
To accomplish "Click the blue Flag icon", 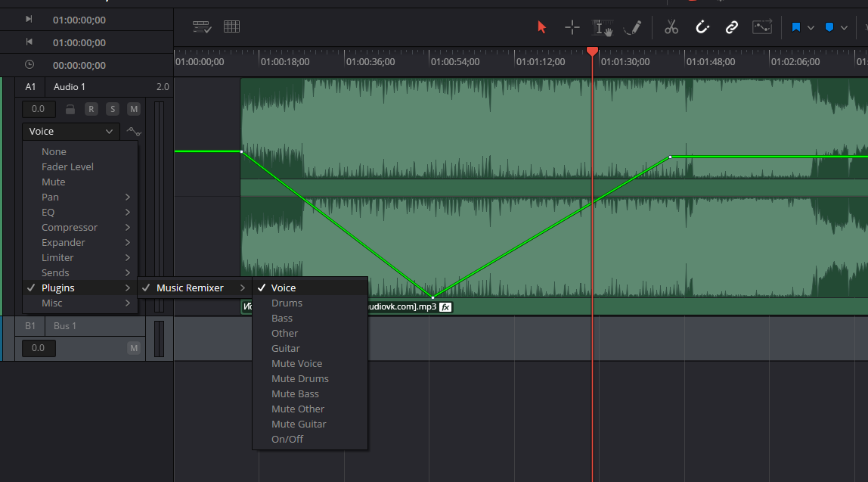I will 796,27.
